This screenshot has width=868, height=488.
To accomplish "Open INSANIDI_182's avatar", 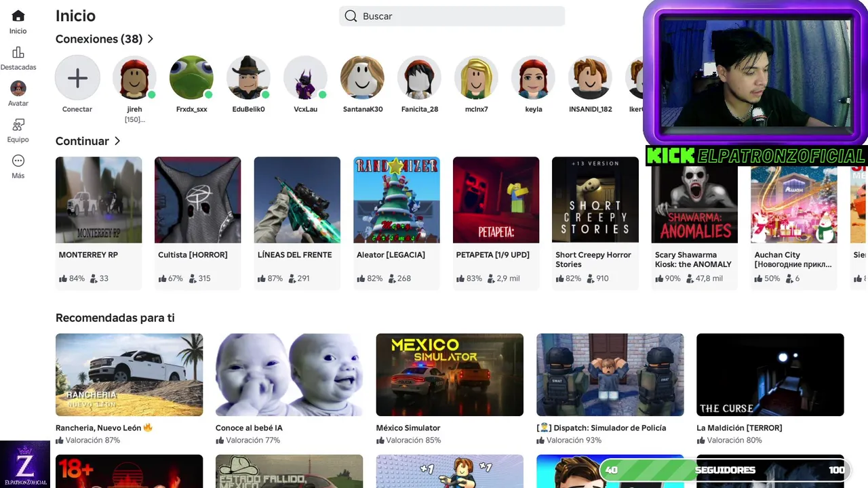I will click(x=590, y=78).
